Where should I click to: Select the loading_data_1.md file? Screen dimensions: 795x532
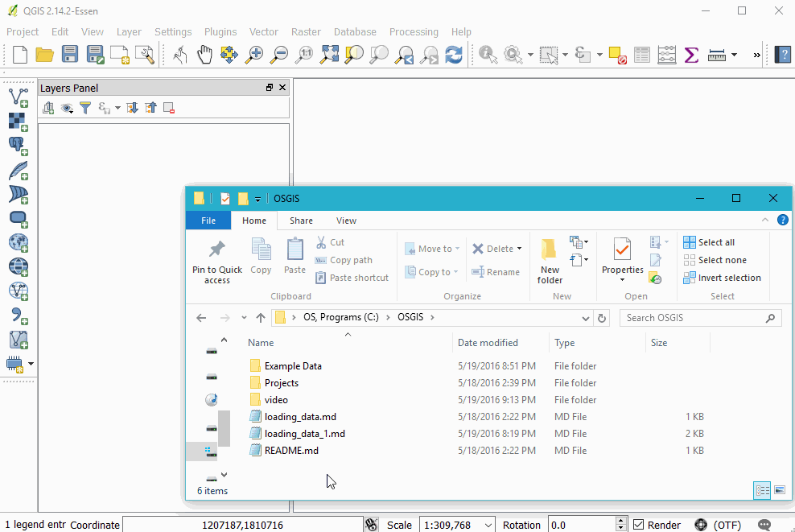click(304, 434)
